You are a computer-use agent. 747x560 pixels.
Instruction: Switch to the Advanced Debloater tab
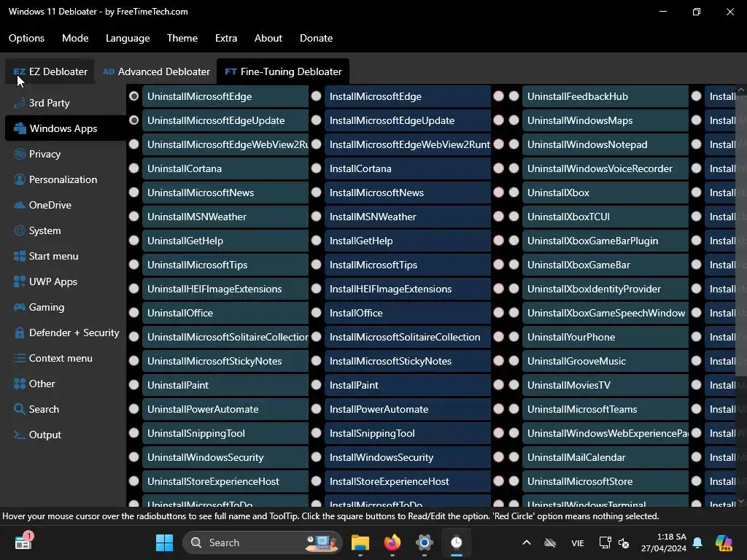coord(156,71)
